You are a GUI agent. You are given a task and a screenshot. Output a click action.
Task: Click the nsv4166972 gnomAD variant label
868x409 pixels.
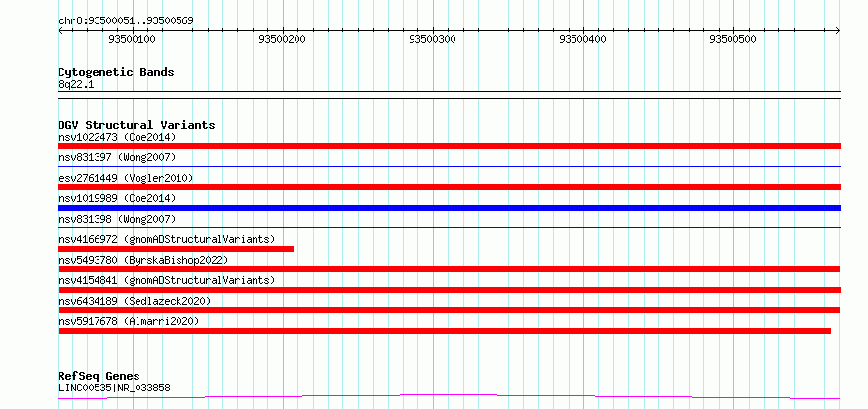click(167, 239)
